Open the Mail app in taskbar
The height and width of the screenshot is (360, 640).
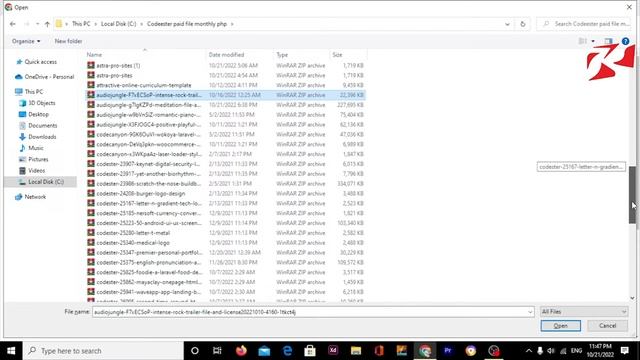(x=264, y=351)
